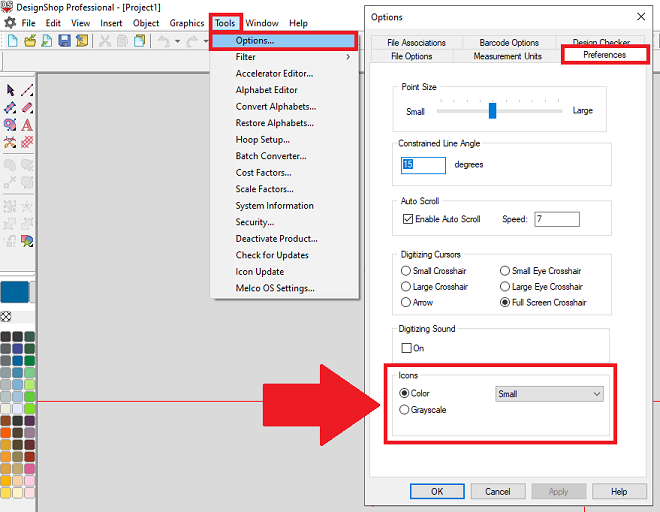Select the arrow Select tool
Image resolution: width=660 pixels, height=512 pixels.
coord(10,91)
